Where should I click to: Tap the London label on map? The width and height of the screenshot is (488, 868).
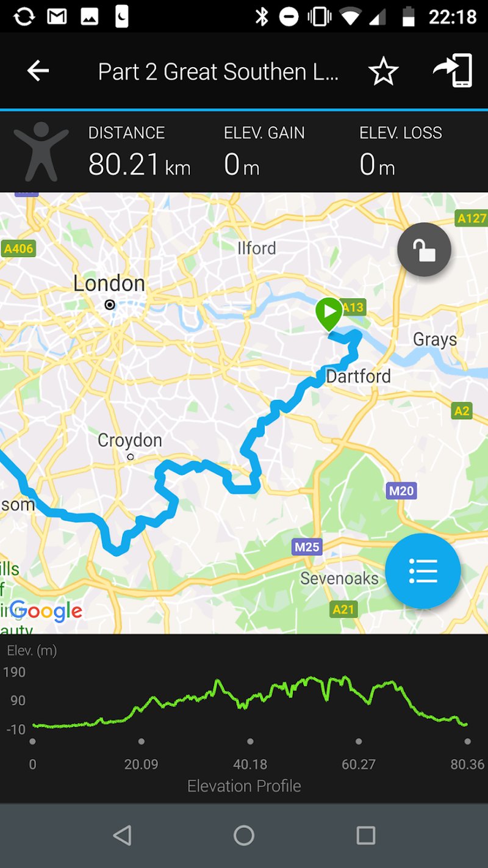[x=109, y=283]
